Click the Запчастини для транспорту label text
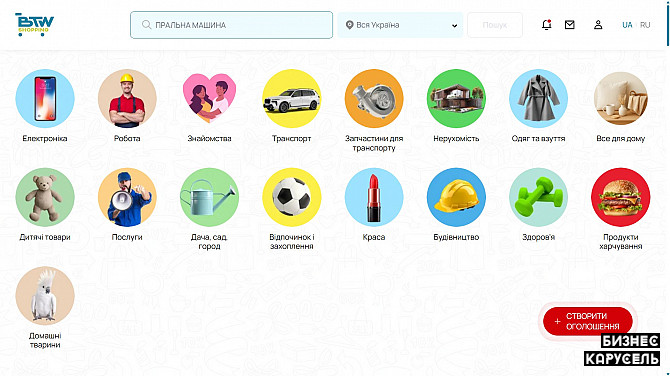670x376 pixels. [x=374, y=143]
